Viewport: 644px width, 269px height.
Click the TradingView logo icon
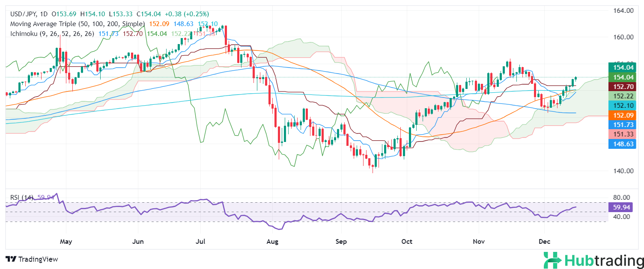tap(10, 259)
